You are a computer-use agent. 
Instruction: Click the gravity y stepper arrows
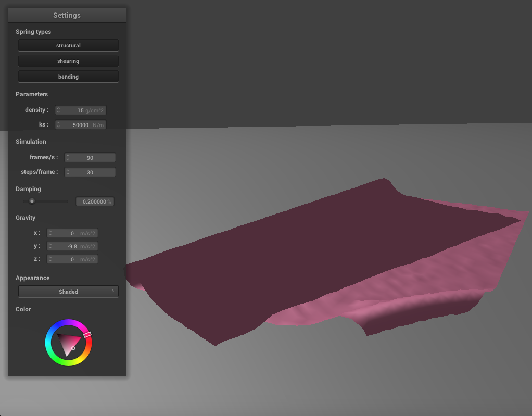click(x=50, y=246)
